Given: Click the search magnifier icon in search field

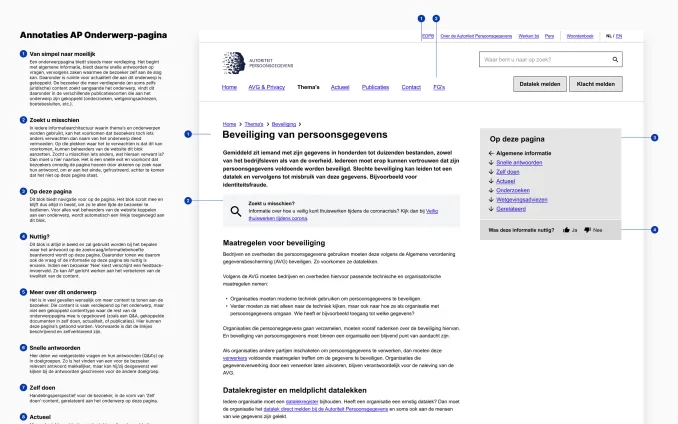Looking at the screenshot, I should point(615,60).
